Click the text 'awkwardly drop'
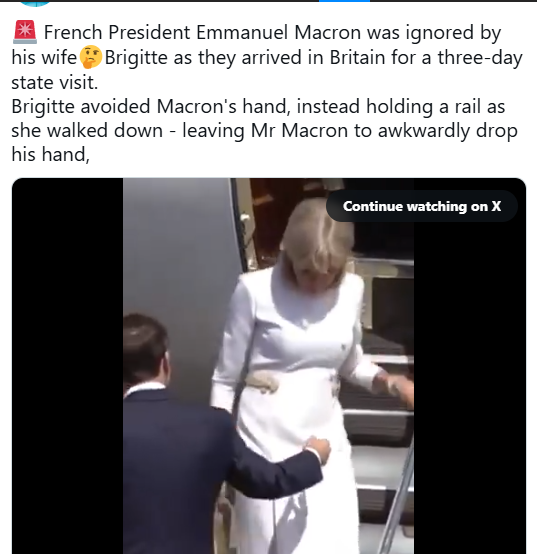The image size is (537, 554). [x=448, y=131]
